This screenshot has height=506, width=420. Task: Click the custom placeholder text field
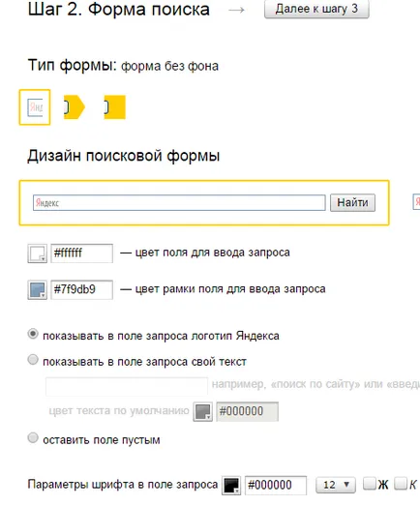(x=127, y=386)
